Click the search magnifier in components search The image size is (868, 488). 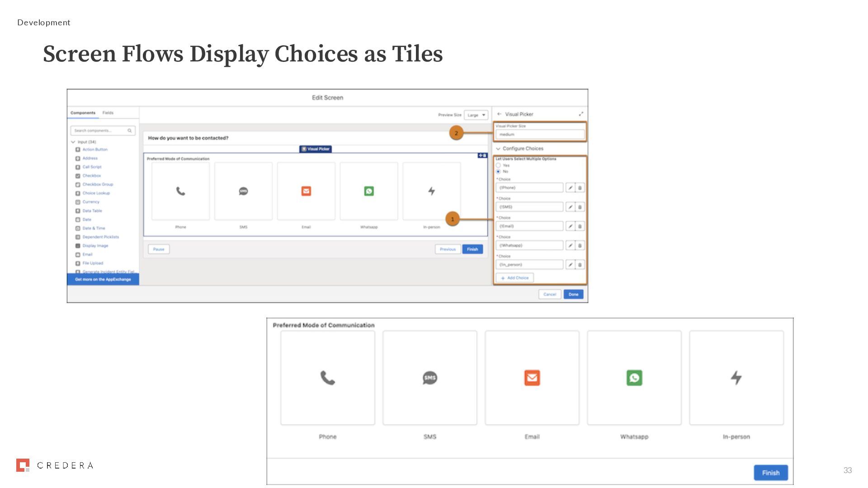point(130,131)
